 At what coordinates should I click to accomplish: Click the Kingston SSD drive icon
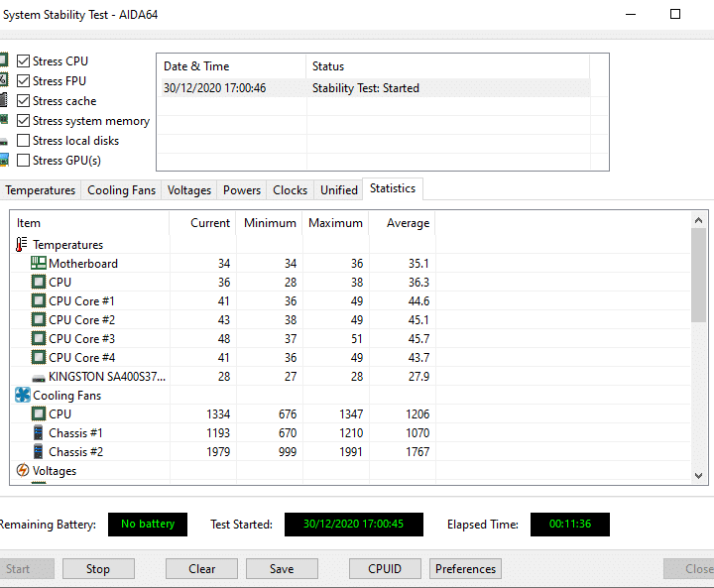(39, 377)
